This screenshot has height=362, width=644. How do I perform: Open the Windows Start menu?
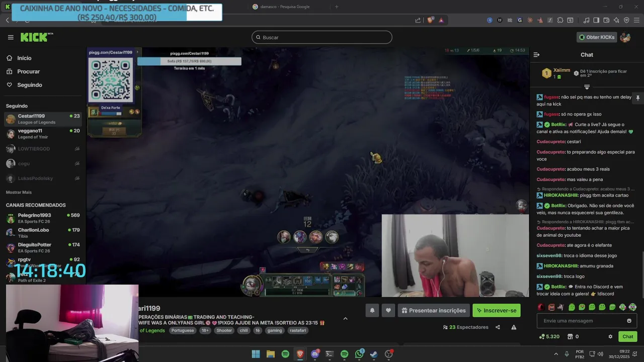(x=256, y=354)
